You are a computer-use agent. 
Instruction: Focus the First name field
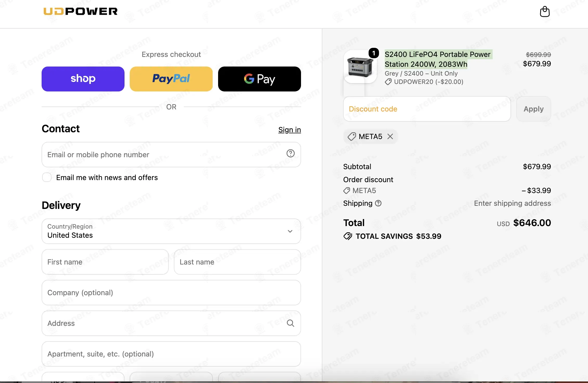(105, 262)
